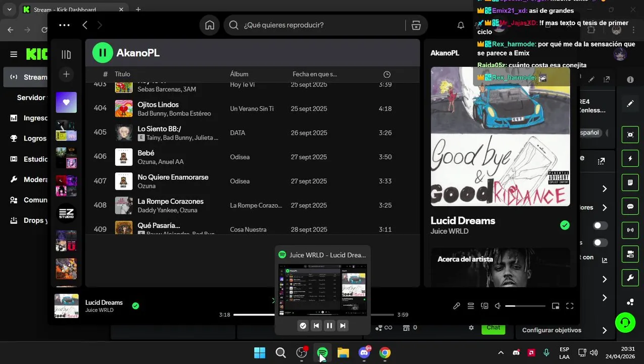Open Spotify miniplayer icon
This screenshot has height=364, width=644.
click(556, 306)
